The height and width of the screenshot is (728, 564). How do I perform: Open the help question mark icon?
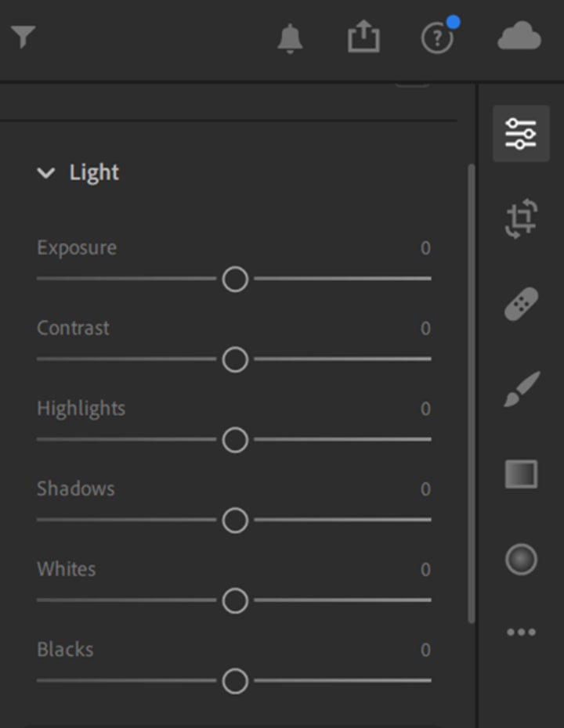(437, 38)
